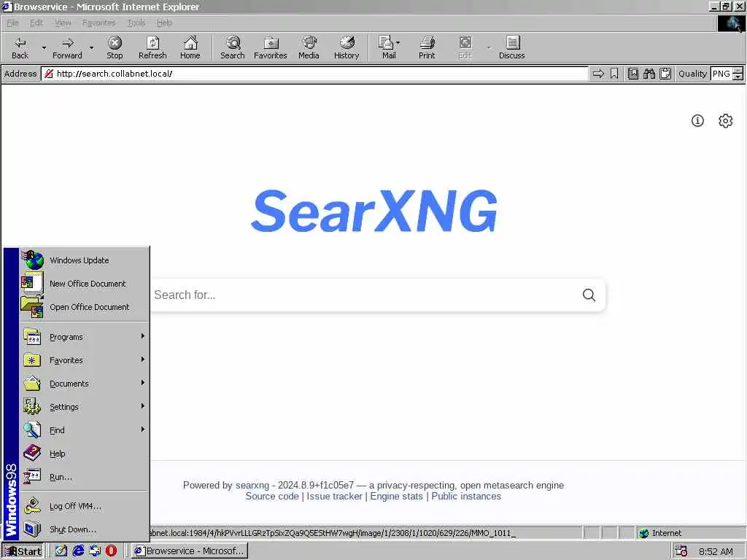Open Help from Start menu
The image size is (747, 560).
(84, 454)
